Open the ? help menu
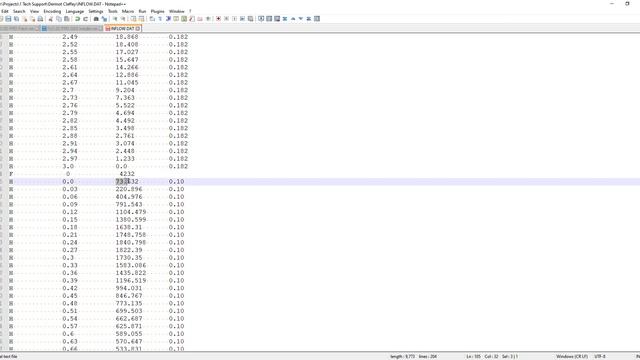 point(190,11)
